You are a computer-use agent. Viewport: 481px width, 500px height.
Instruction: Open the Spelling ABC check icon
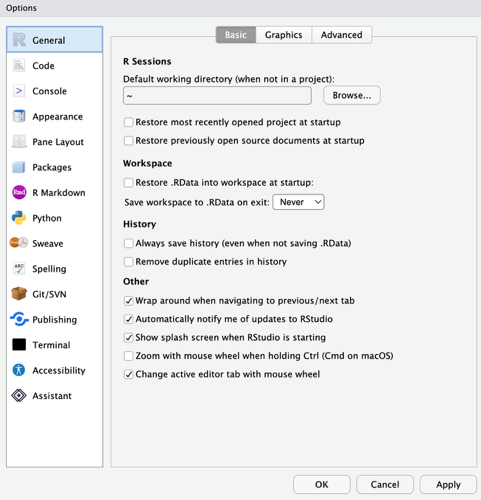19,269
